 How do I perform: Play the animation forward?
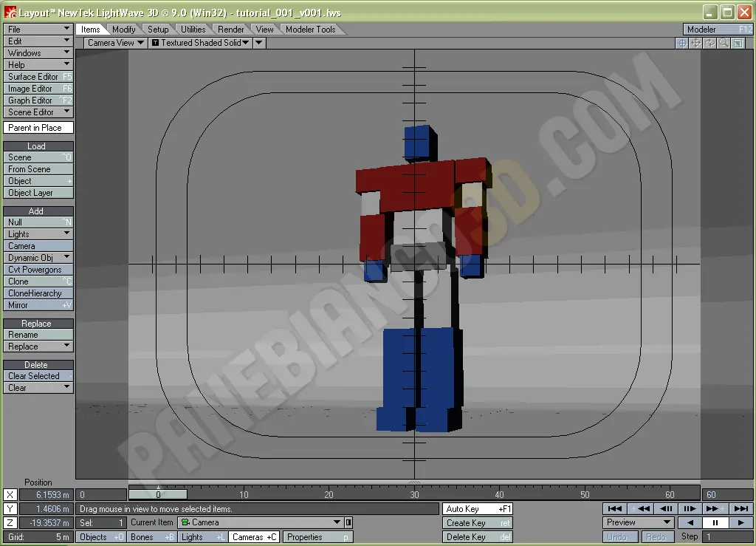pyautogui.click(x=741, y=522)
